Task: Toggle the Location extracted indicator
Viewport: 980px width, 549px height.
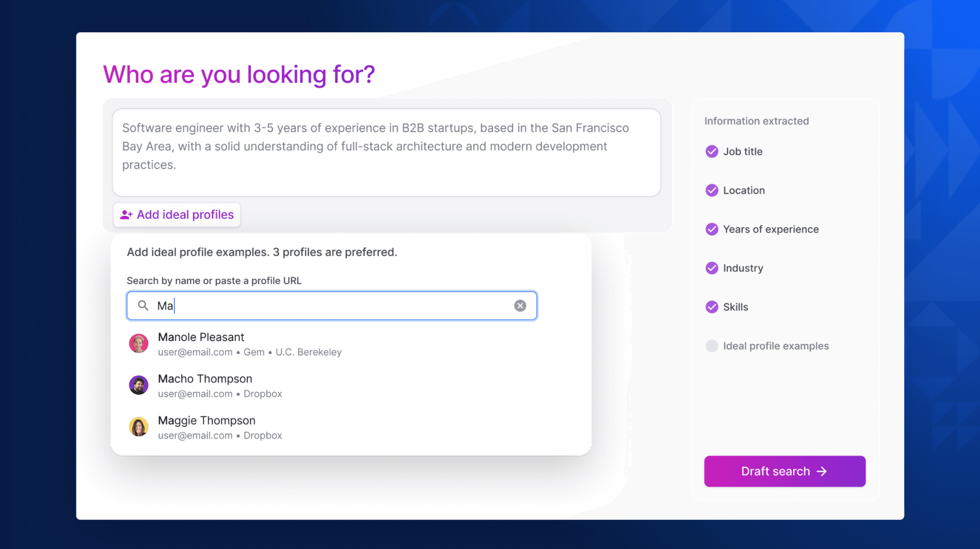Action: [x=711, y=190]
